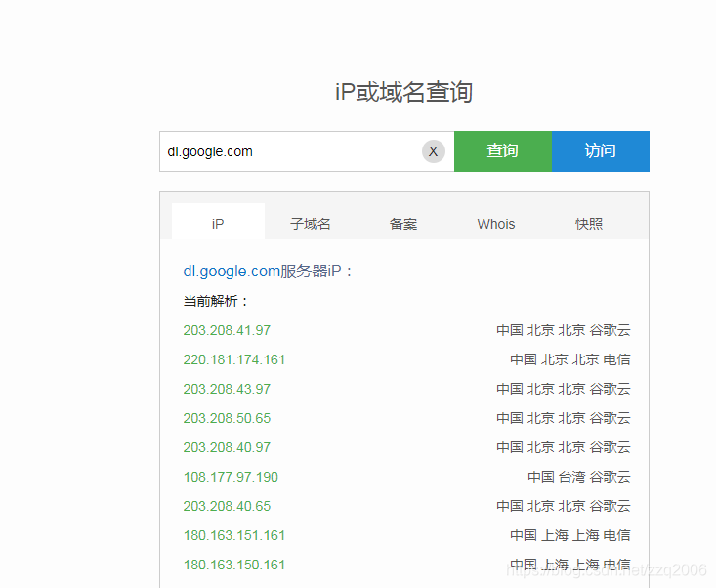Click IP link 203.208.50.65

pos(227,418)
